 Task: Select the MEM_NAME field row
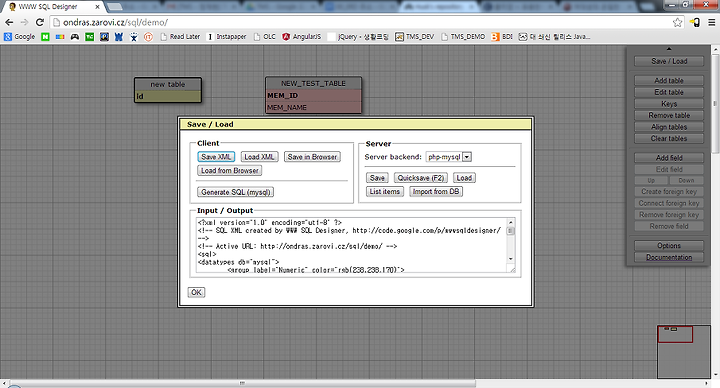pyautogui.click(x=313, y=107)
